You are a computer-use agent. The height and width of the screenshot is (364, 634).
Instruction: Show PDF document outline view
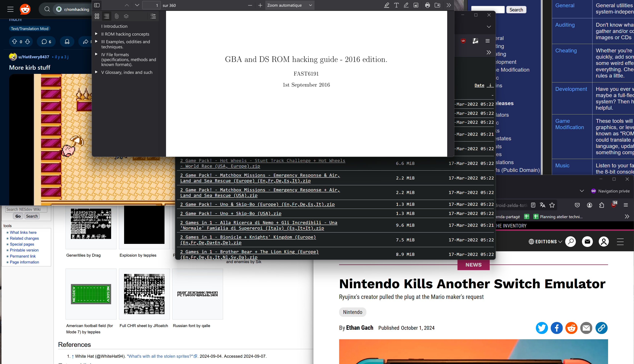(x=107, y=16)
